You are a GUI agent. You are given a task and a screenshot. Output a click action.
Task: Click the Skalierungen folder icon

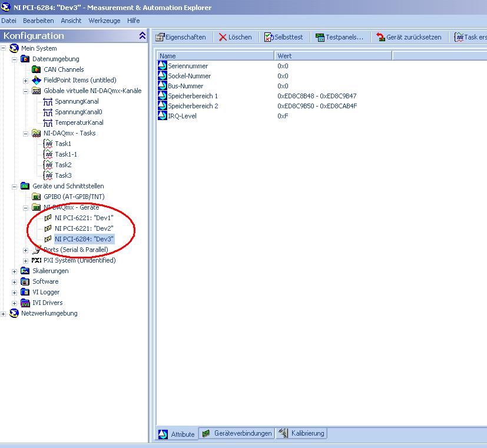[25, 271]
